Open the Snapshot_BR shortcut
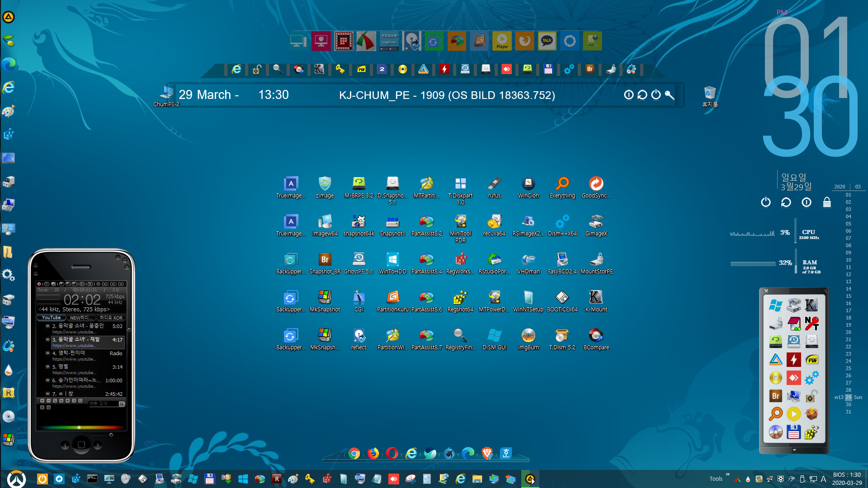The image size is (868, 488). click(x=325, y=263)
